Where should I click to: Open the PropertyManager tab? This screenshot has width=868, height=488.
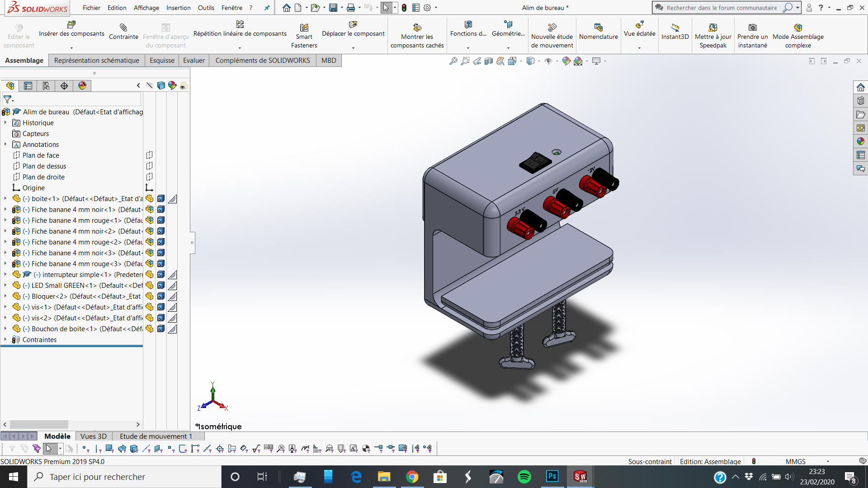coord(28,86)
